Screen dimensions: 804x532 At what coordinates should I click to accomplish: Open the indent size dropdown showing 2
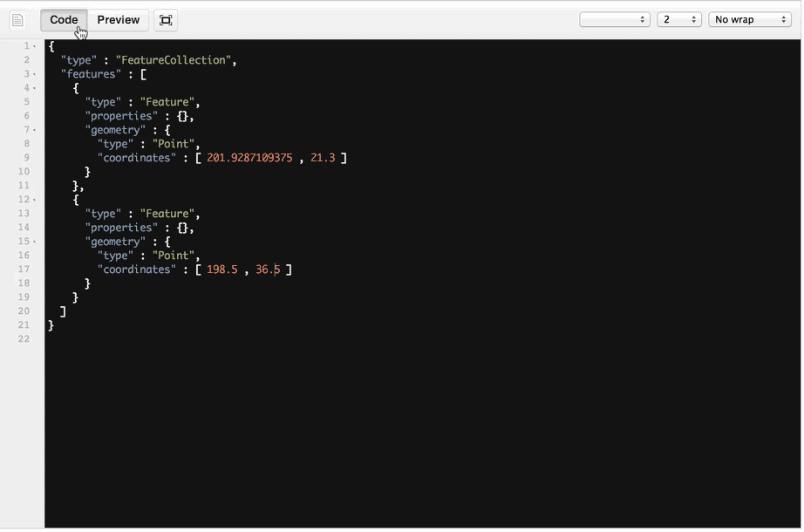(x=678, y=20)
